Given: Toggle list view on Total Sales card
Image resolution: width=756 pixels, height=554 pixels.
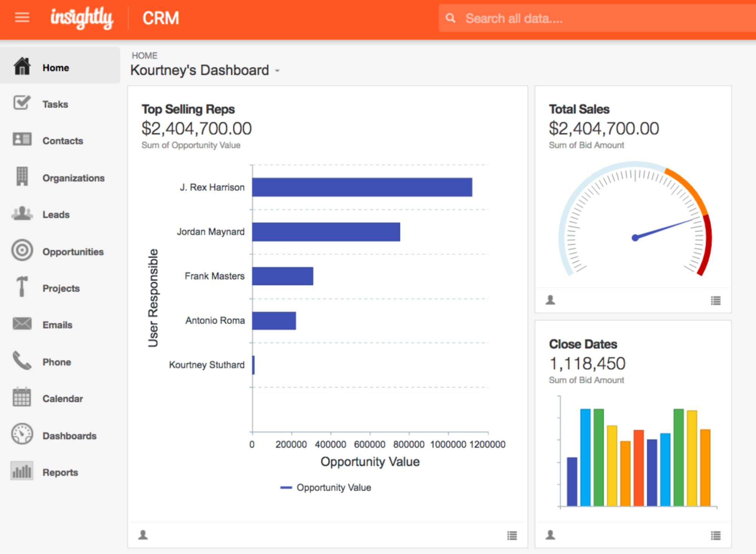Looking at the screenshot, I should pyautogui.click(x=715, y=300).
